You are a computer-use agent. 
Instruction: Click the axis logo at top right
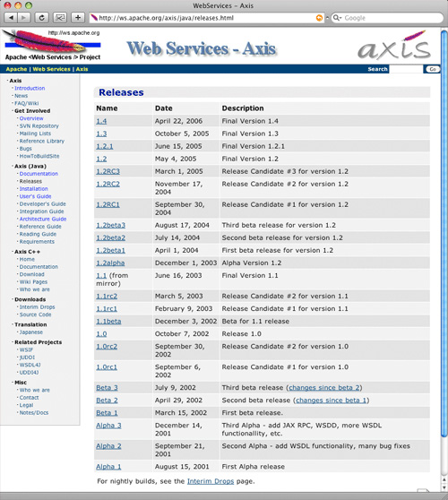[394, 47]
